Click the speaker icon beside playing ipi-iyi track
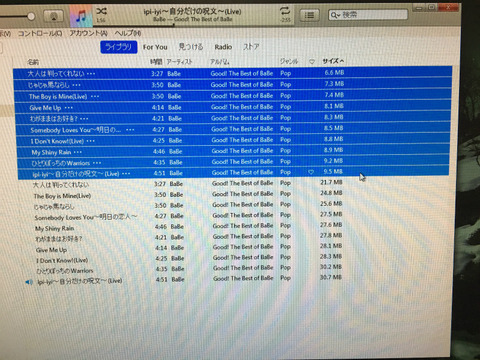480x360 pixels. pyautogui.click(x=29, y=282)
